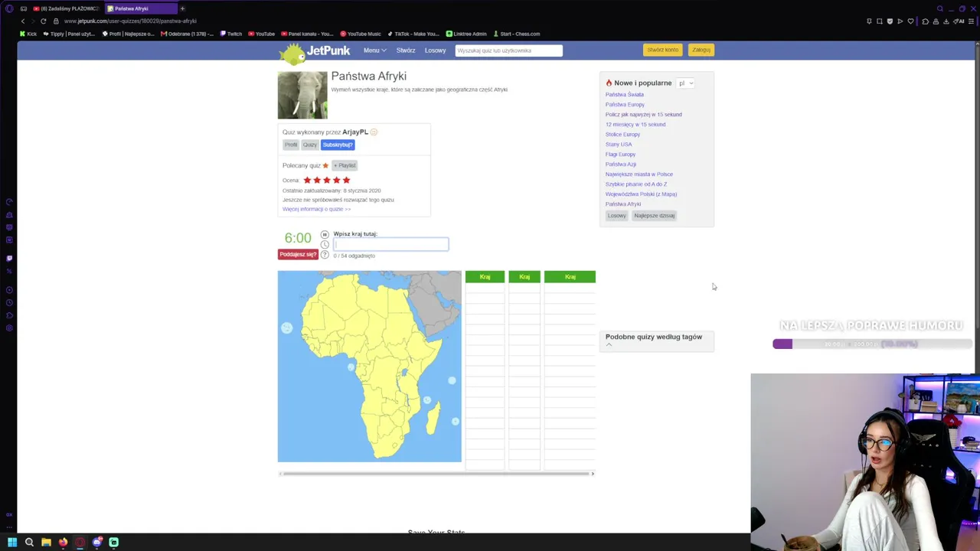The width and height of the screenshot is (980, 551).
Task: Open the Menu dropdown in JetPunk header
Action: [x=374, y=51]
